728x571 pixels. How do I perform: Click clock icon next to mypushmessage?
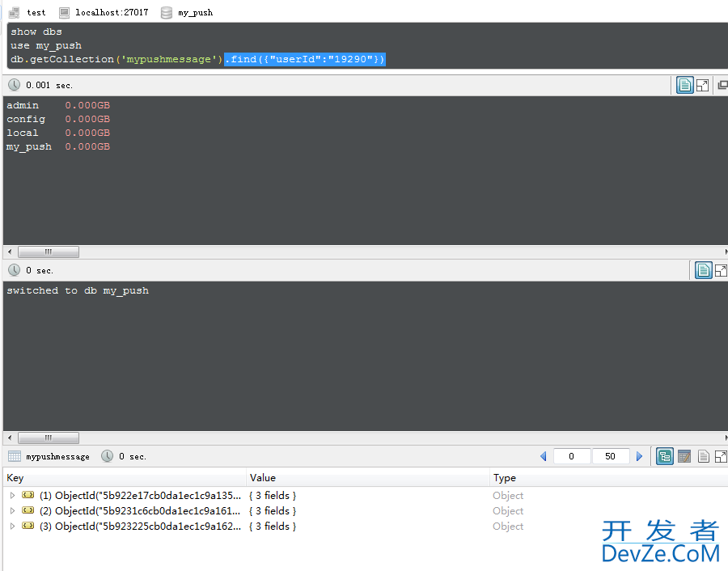tap(108, 456)
